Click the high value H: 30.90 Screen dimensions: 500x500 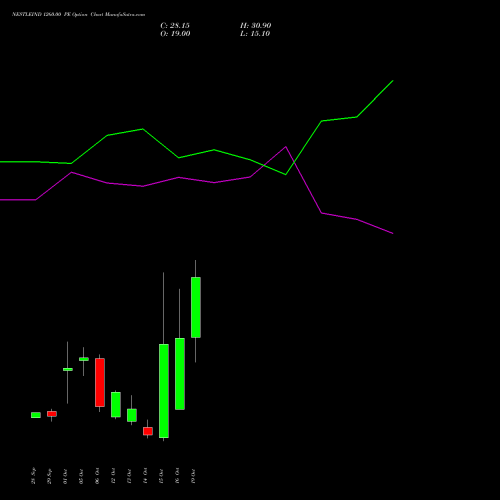tap(256, 26)
